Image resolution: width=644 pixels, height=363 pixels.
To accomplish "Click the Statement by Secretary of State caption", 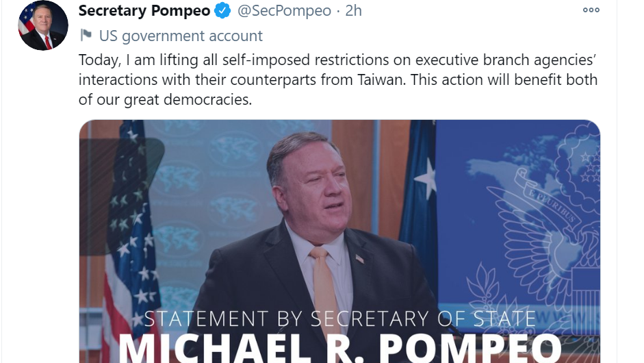I will [x=339, y=318].
